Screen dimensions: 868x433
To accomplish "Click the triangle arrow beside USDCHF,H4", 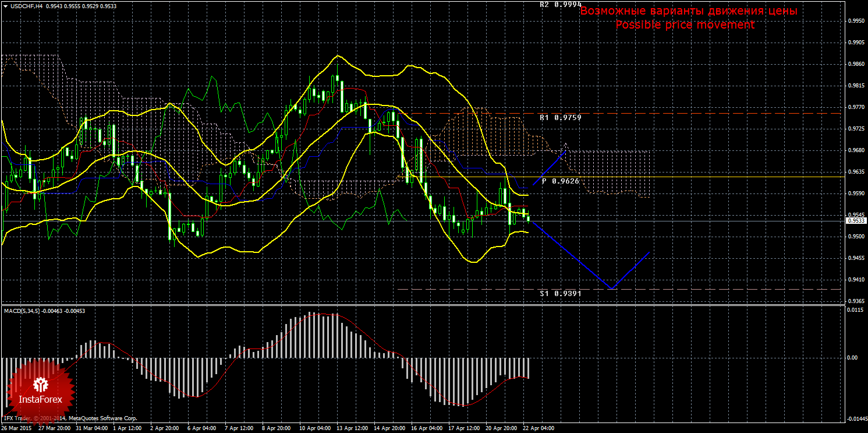I will [x=5, y=5].
